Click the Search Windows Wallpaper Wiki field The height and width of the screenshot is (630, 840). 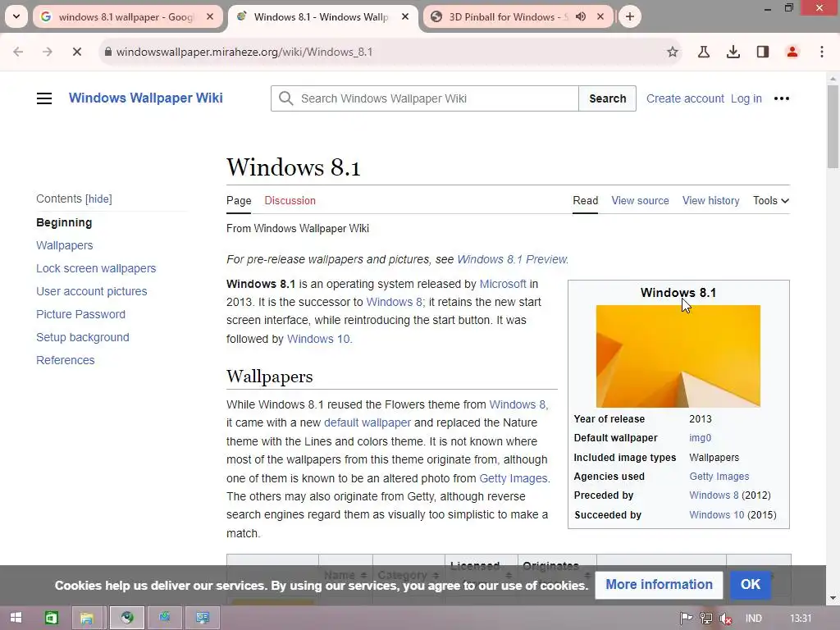tap(425, 98)
